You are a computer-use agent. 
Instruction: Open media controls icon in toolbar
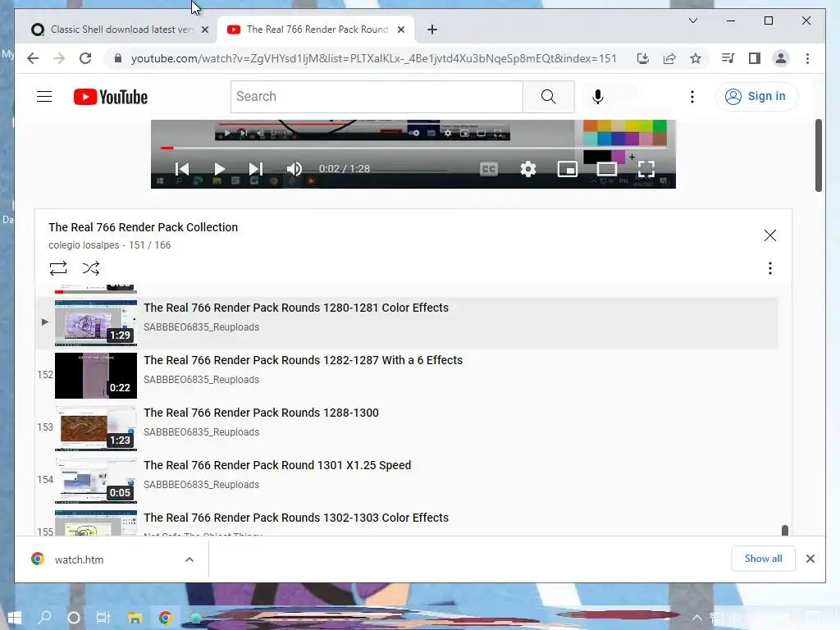[x=728, y=58]
